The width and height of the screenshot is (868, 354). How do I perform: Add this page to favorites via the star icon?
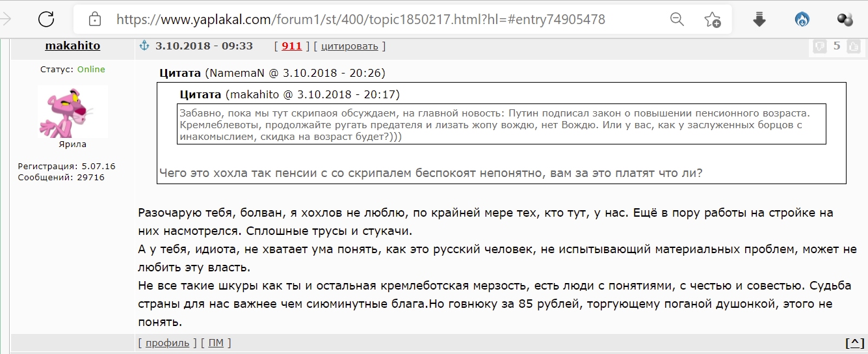pos(713,20)
